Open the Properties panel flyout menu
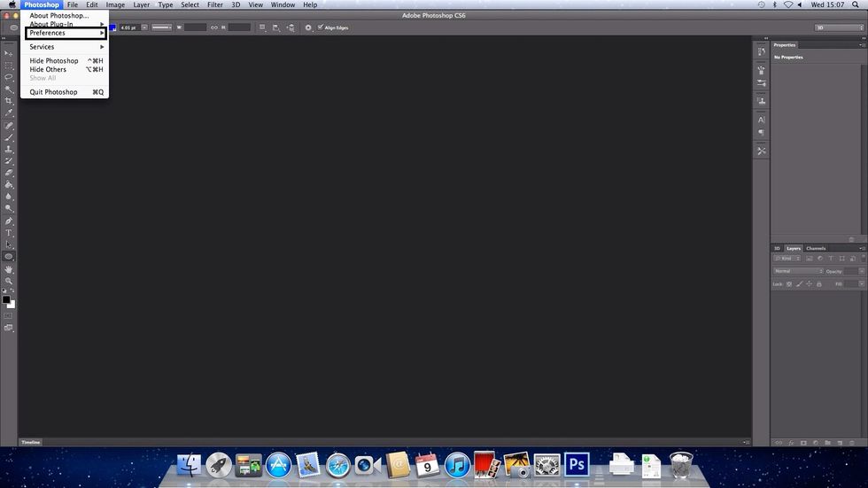 point(861,45)
